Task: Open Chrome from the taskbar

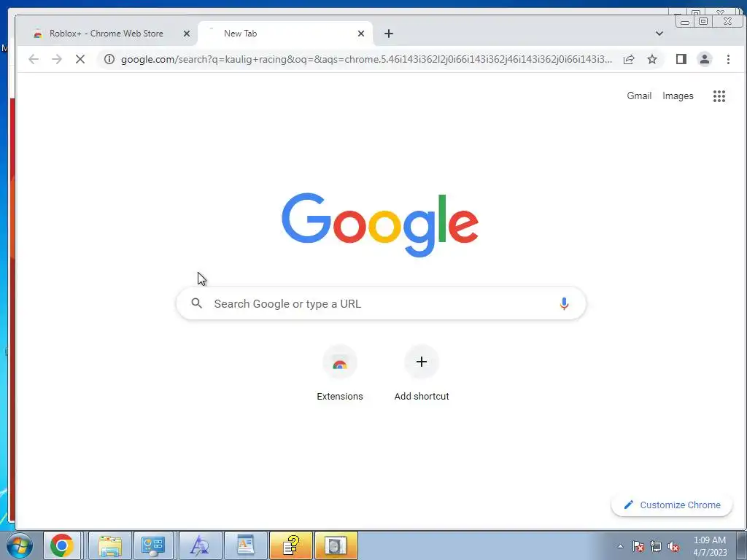Action: (62, 545)
